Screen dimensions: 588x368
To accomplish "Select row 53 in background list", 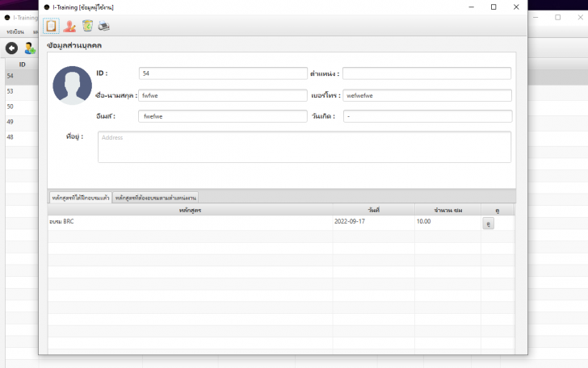I will click(22, 91).
